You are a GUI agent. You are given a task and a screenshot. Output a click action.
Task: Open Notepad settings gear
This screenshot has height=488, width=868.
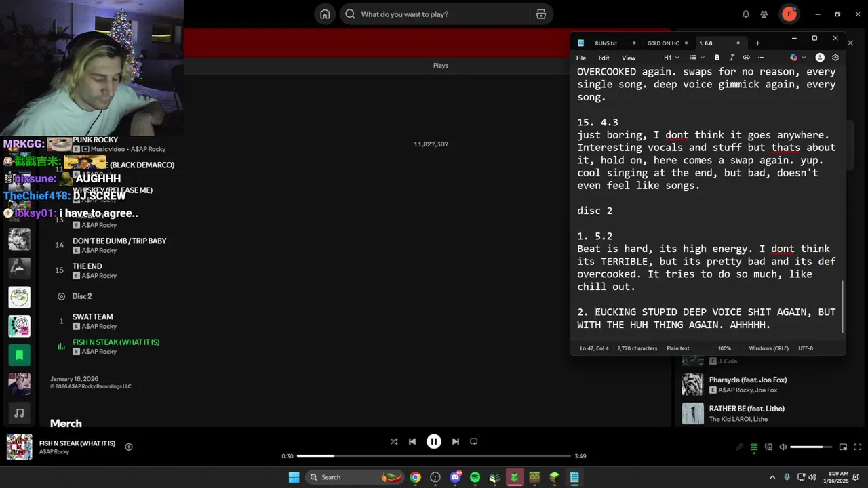click(835, 58)
